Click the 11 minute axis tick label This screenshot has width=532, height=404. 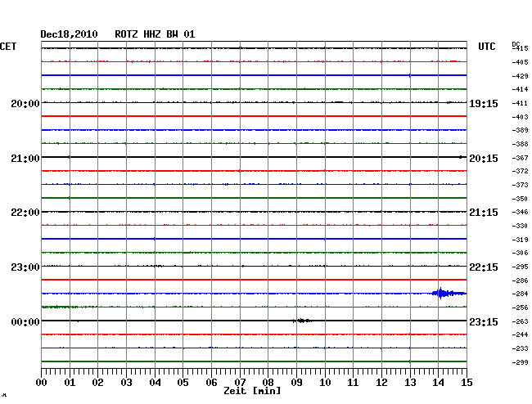pyautogui.click(x=353, y=383)
